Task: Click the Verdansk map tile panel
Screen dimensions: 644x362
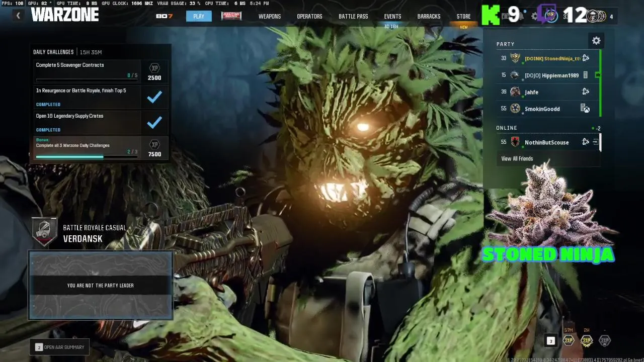Action: tap(101, 285)
